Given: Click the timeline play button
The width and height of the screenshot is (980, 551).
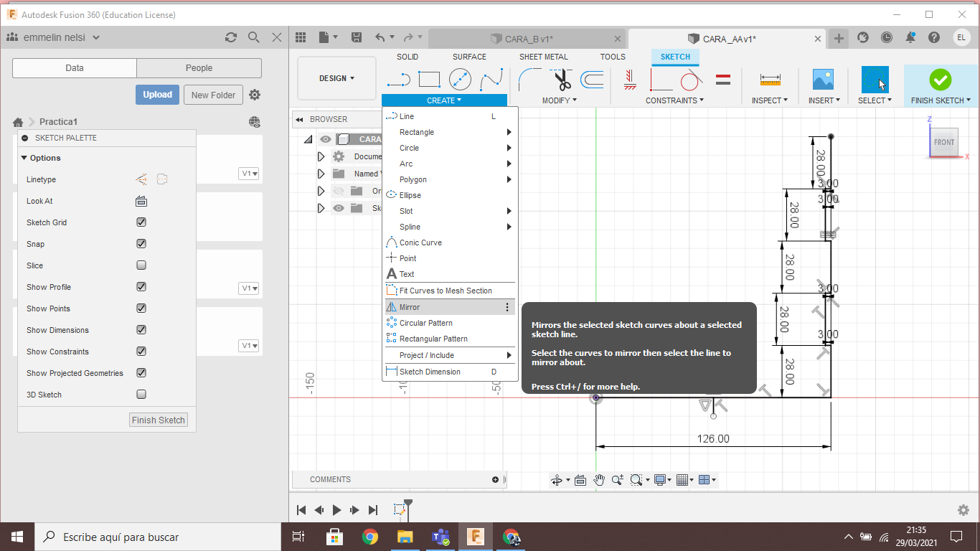Looking at the screenshot, I should coord(337,510).
